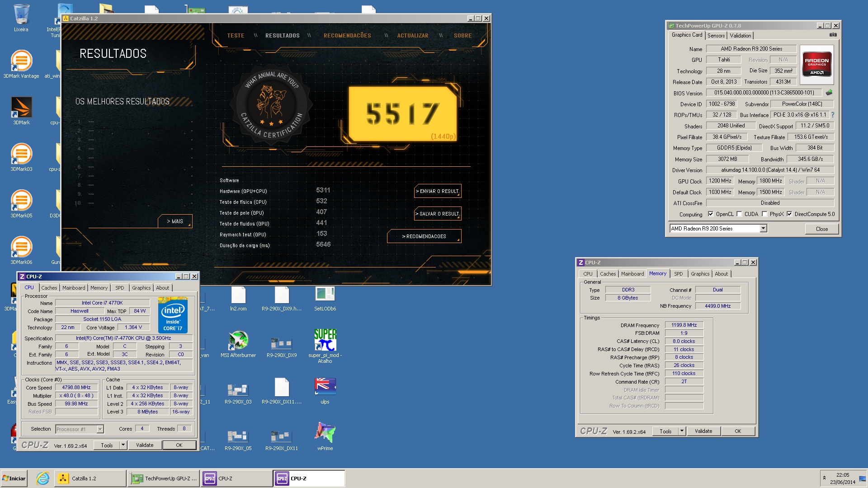Toggle the CUDA checkbox in GPU-Z
The image size is (868, 488).
click(740, 214)
